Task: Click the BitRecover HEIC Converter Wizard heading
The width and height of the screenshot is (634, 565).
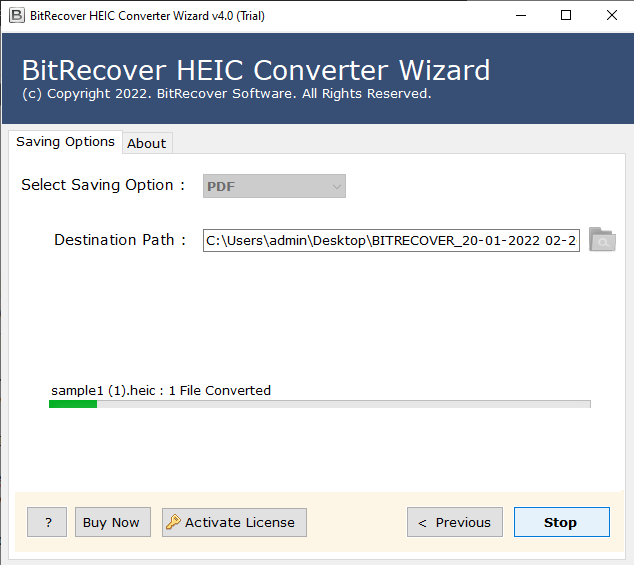Action: 256,70
